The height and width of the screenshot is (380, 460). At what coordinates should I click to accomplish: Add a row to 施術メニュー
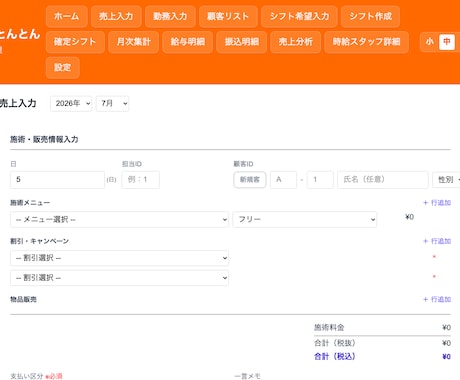point(437,203)
